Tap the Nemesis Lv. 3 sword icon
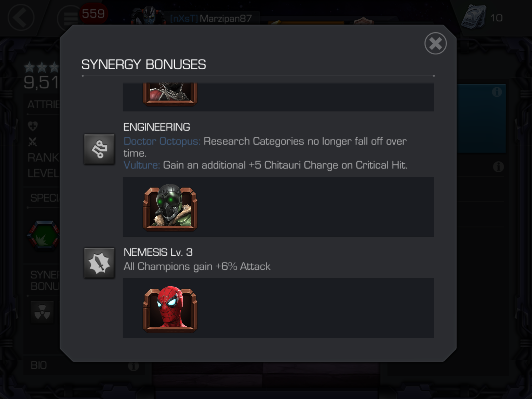The image size is (532, 399). (99, 263)
